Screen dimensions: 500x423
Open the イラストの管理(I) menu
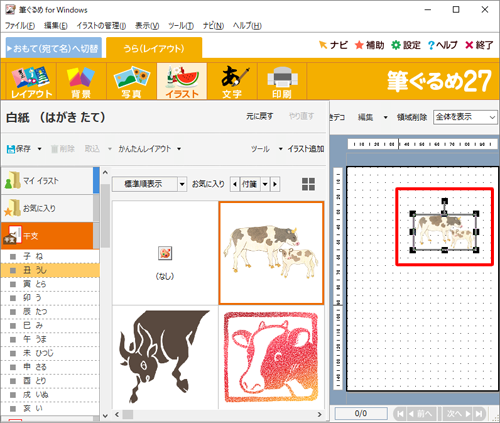coord(101,26)
